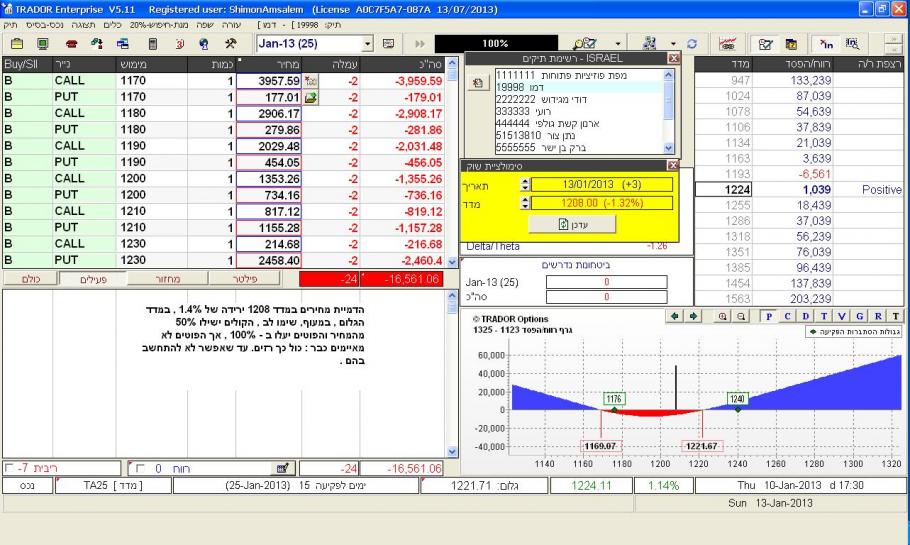Image resolution: width=910 pixels, height=545 pixels.
Task: Click the globe icon in toolbar
Action: click(x=204, y=45)
